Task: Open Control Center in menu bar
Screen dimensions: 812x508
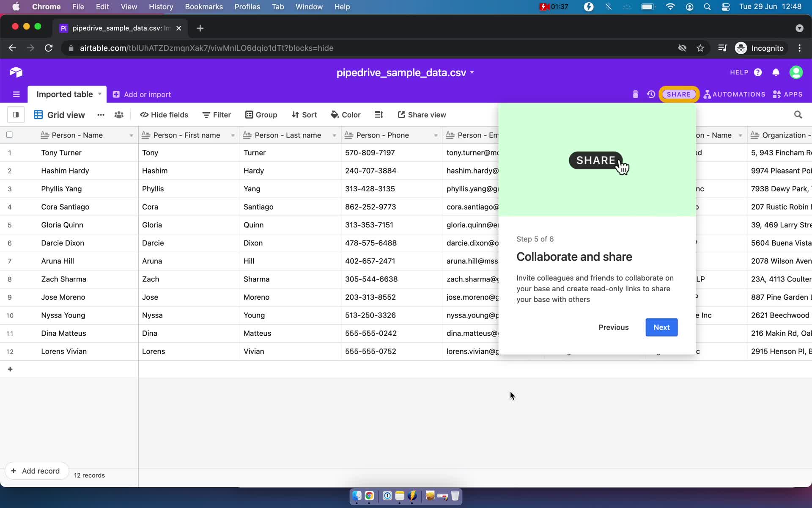Action: click(726, 7)
